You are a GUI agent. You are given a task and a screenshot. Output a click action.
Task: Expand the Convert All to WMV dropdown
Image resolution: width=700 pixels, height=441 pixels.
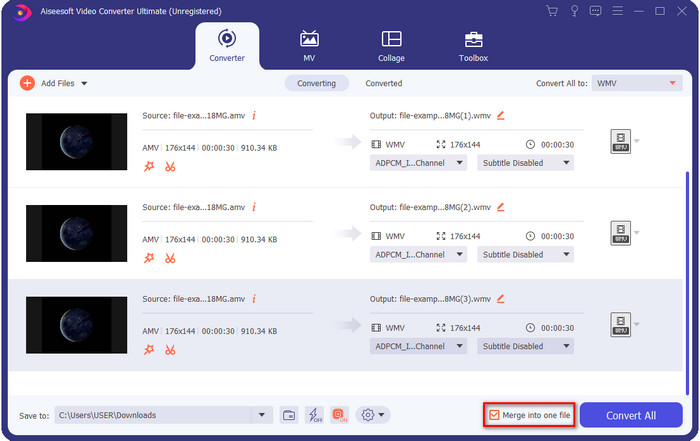pos(637,84)
